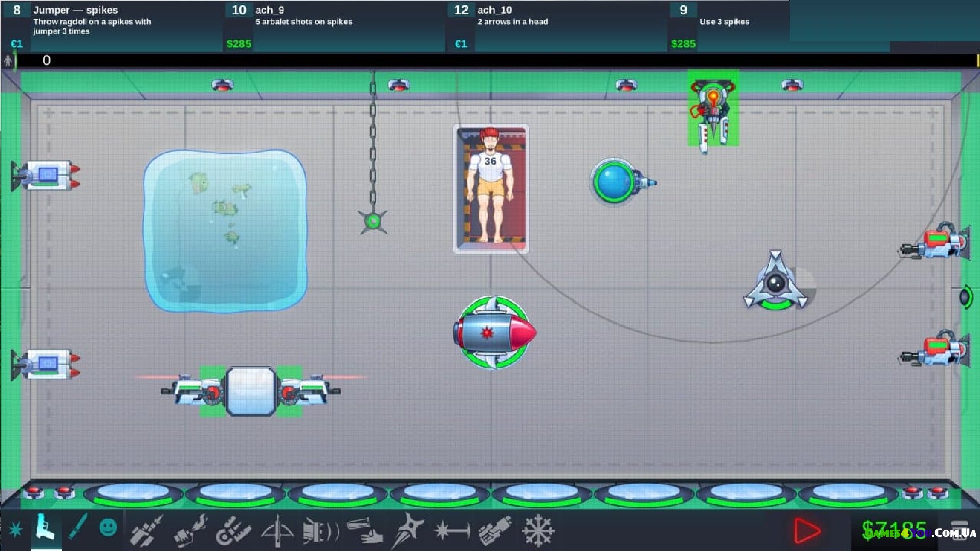Select the machine gun weapon icon
This screenshot has height=551, width=980.
click(146, 531)
